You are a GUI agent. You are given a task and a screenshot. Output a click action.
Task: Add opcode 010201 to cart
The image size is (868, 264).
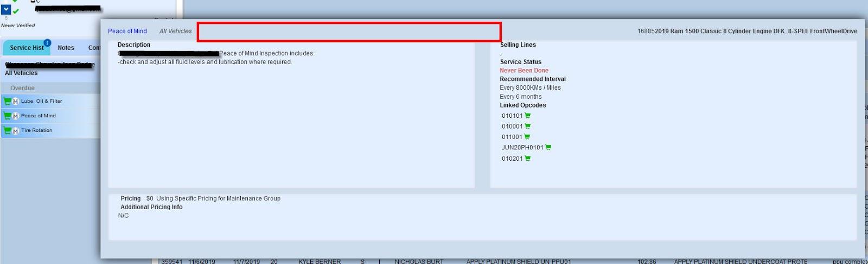(x=528, y=159)
